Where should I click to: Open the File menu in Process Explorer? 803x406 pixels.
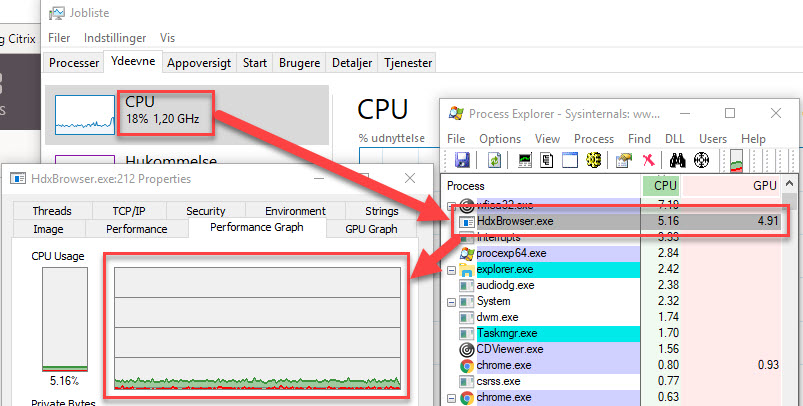point(456,139)
